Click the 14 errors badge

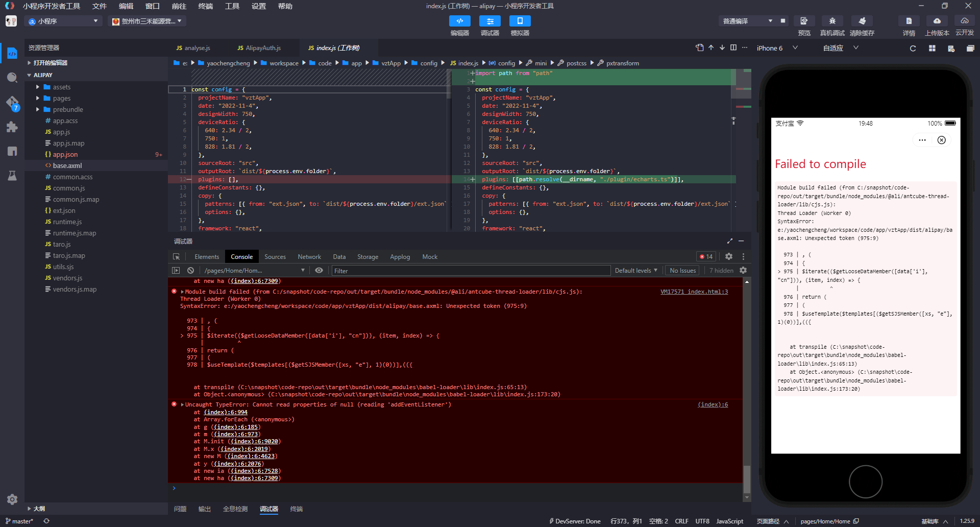click(706, 256)
